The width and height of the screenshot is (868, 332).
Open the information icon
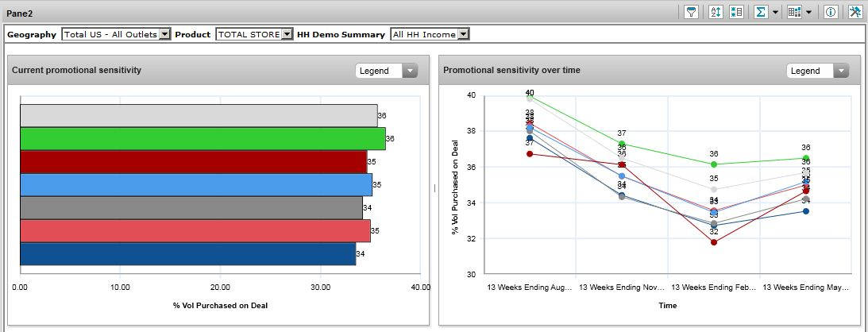tap(831, 12)
